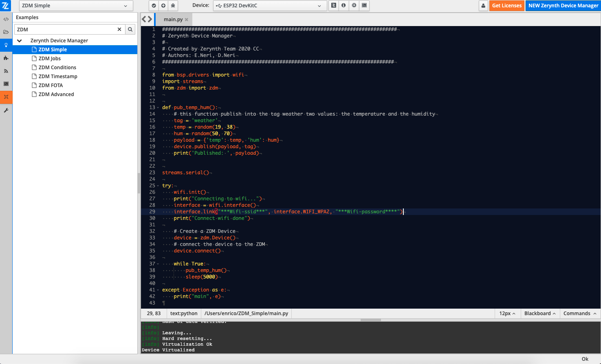The height and width of the screenshot is (364, 601).
Task: Open the code projects sidebar icon
Action: click(6, 19)
